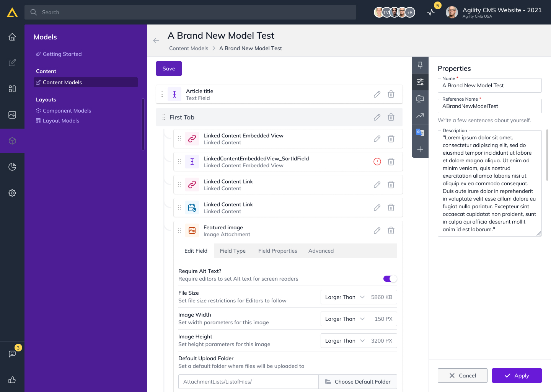Viewport: 551px width, 392px height.
Task: Open the media gallery icon in the left rail
Action: [12, 115]
